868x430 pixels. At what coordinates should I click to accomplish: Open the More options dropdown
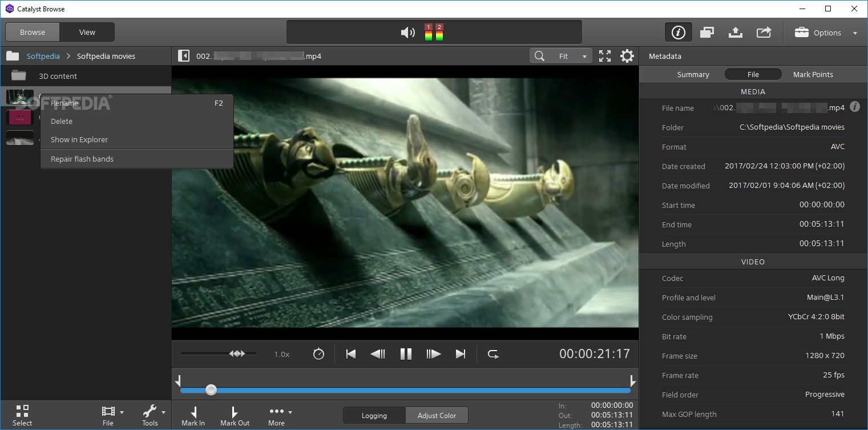coord(280,416)
